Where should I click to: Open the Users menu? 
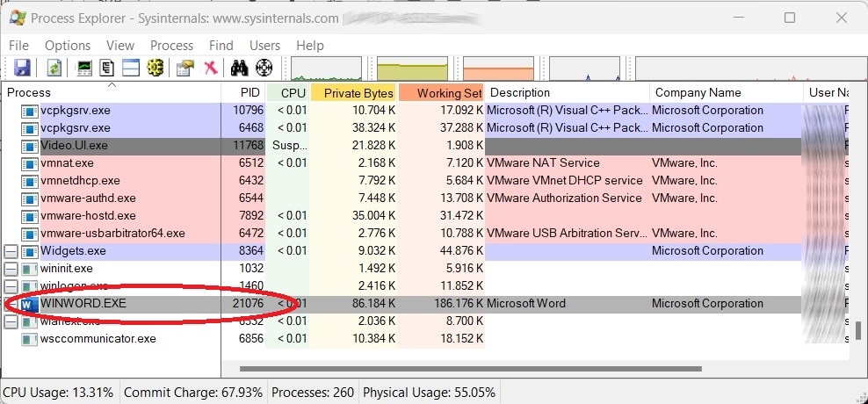[x=264, y=46]
